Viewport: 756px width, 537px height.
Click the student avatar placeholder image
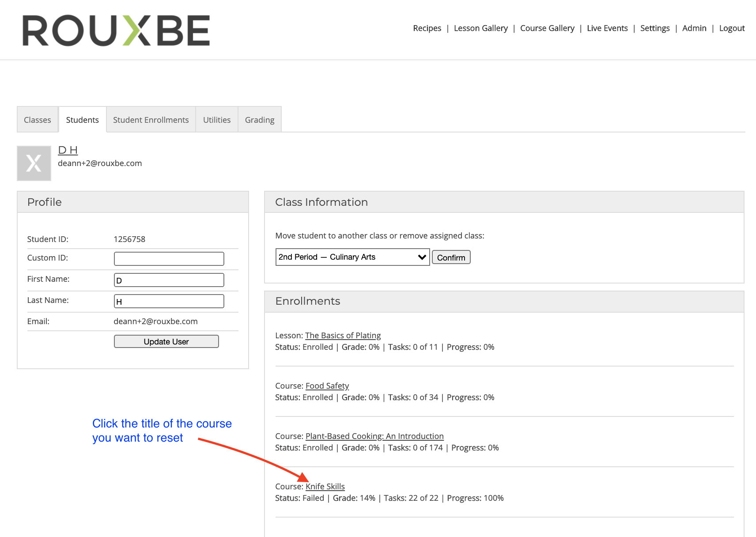pos(34,163)
